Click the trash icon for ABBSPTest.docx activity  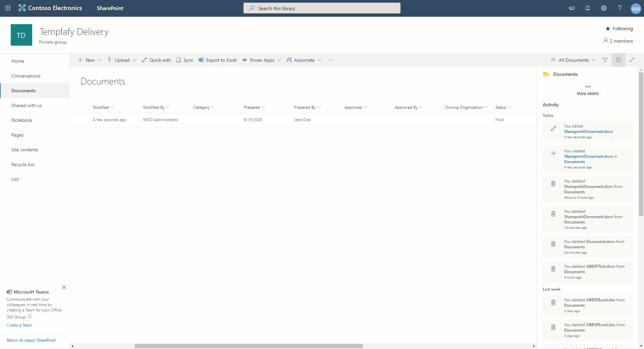point(553,269)
